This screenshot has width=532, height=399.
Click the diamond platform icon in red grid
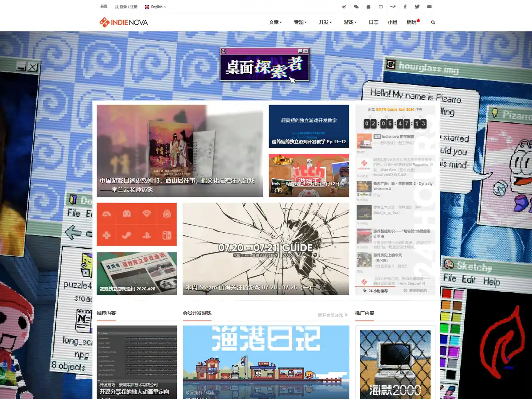(x=147, y=214)
